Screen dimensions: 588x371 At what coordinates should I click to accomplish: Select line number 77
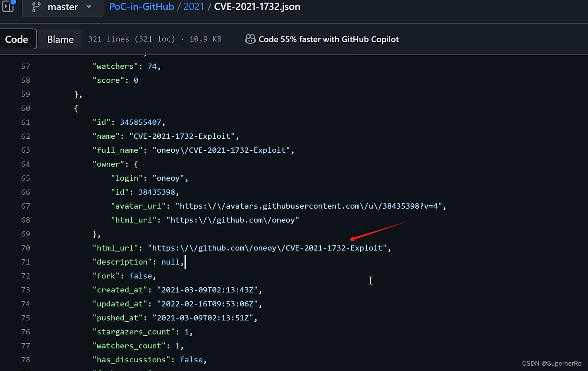pyautogui.click(x=26, y=346)
